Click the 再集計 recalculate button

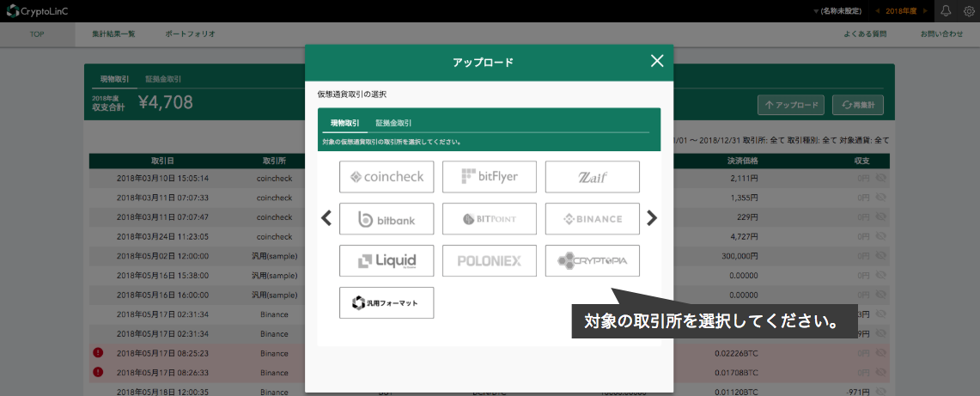tap(858, 105)
